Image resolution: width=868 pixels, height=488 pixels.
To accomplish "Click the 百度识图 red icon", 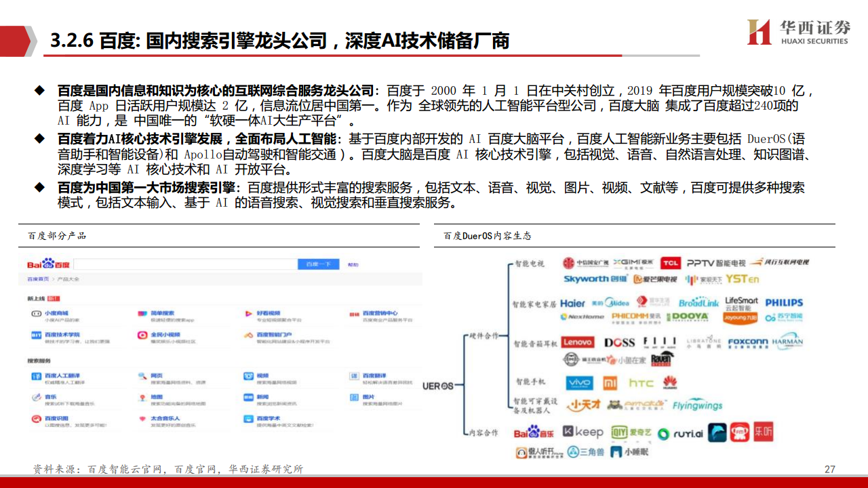I will coord(36,420).
